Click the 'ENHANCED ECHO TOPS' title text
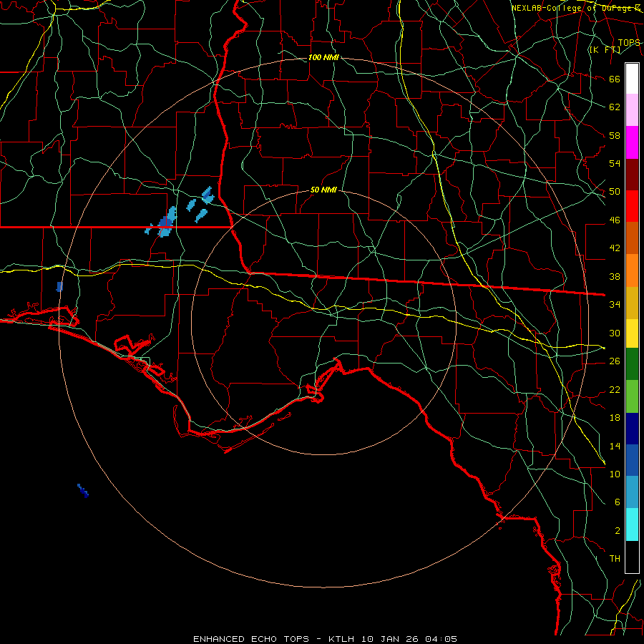Viewport: 644px width, 644px height. (x=251, y=639)
